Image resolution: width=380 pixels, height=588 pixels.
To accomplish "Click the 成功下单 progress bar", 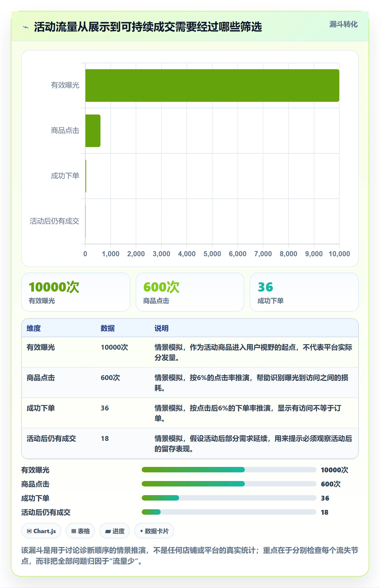I will click(x=229, y=498).
